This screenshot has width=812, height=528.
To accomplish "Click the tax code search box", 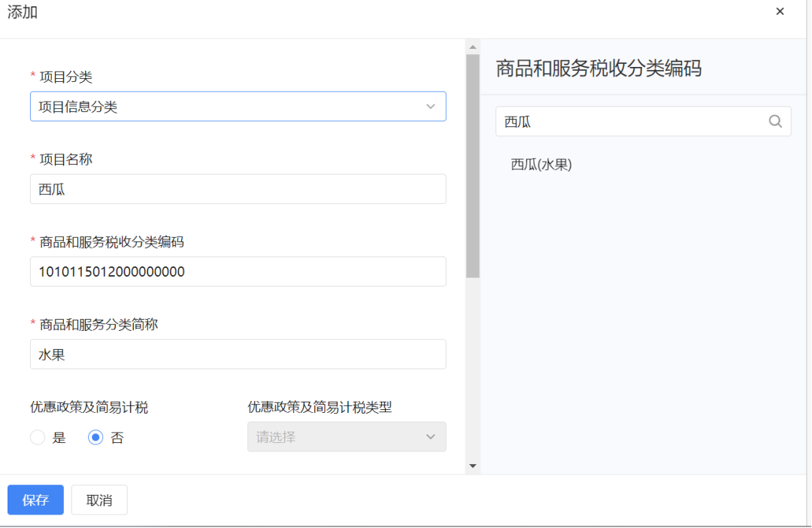I will click(x=643, y=121).
